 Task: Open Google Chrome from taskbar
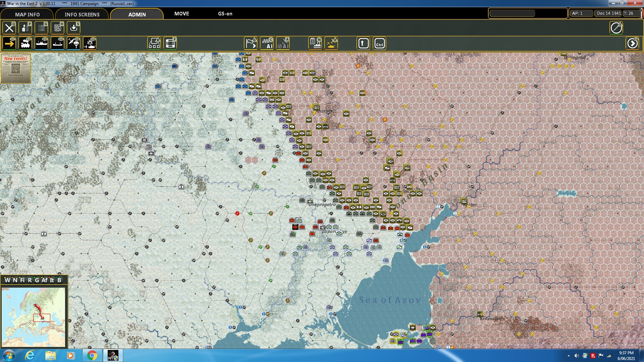click(x=92, y=355)
